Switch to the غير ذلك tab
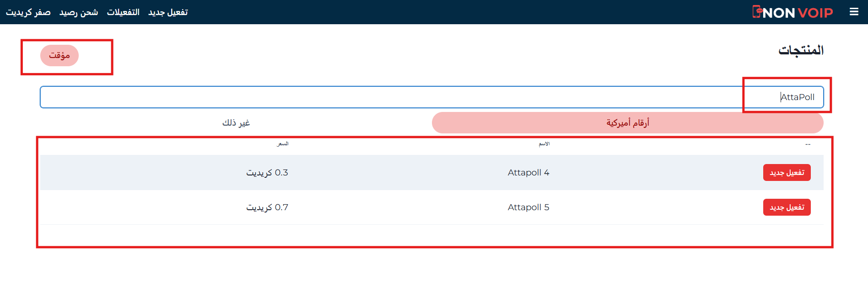This screenshot has width=868, height=297. pos(236,123)
